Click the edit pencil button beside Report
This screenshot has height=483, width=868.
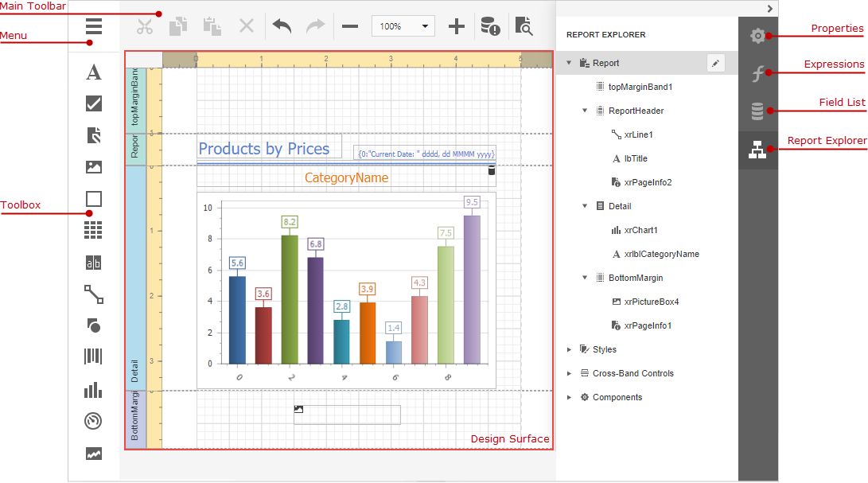coord(716,63)
